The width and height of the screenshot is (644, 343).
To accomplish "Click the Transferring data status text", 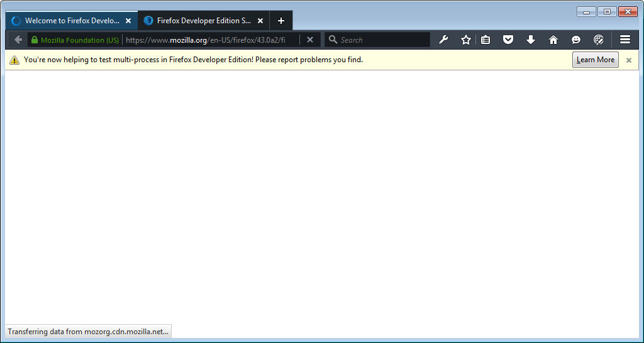I will [x=88, y=332].
